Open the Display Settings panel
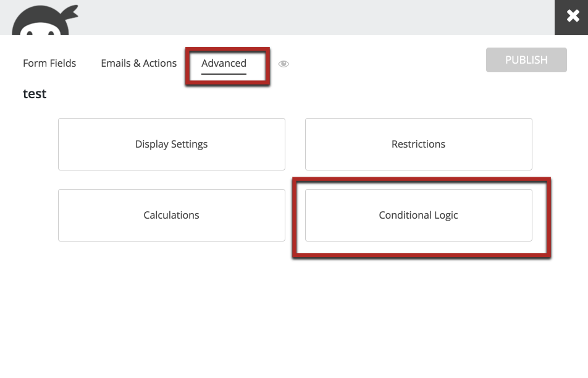 click(171, 144)
